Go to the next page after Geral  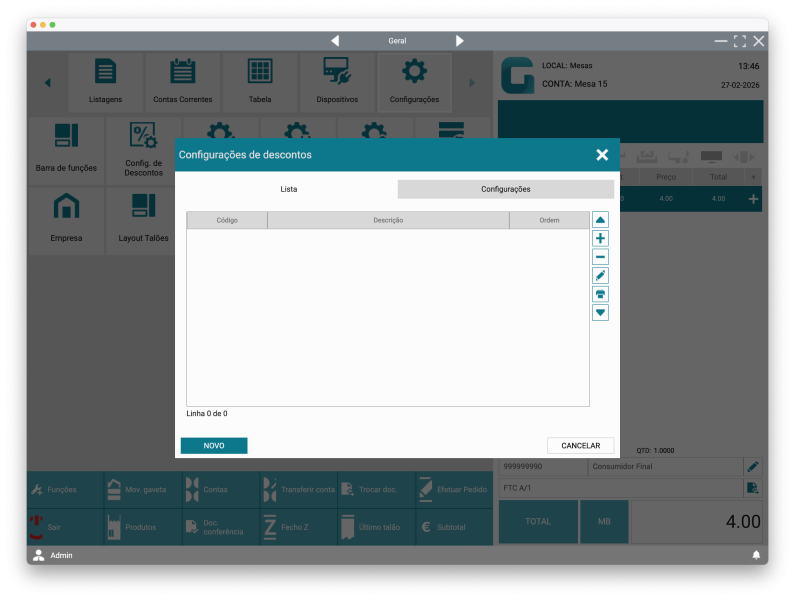pyautogui.click(x=460, y=41)
